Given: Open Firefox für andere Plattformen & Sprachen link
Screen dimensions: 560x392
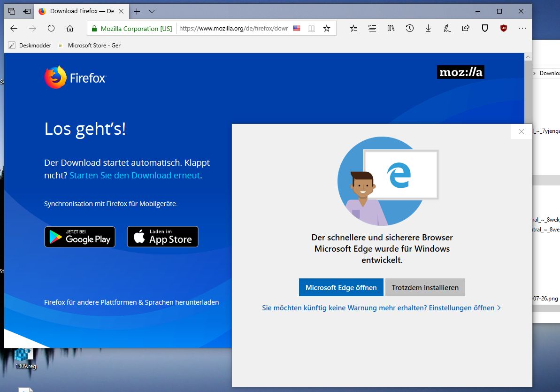Looking at the screenshot, I should point(131,302).
